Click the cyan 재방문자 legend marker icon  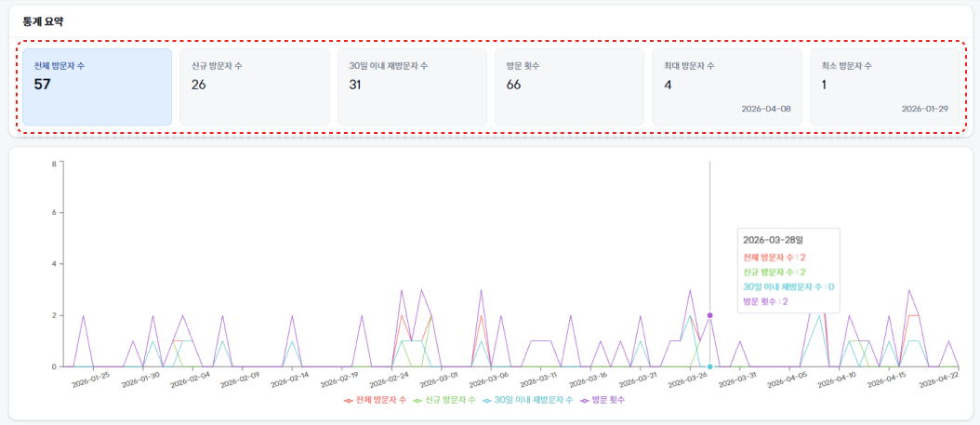[486, 400]
